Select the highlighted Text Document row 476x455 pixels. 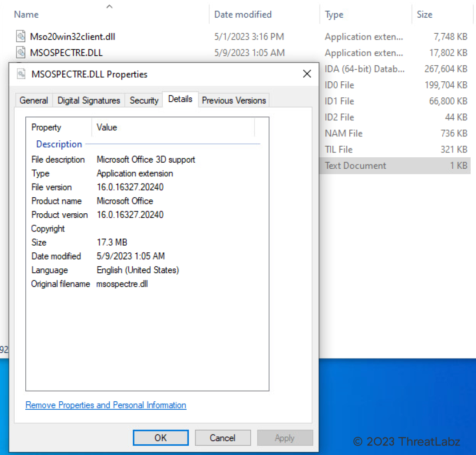tap(395, 166)
